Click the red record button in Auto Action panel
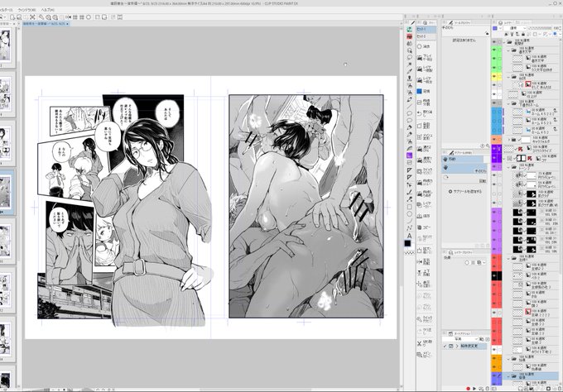 (x=468, y=389)
